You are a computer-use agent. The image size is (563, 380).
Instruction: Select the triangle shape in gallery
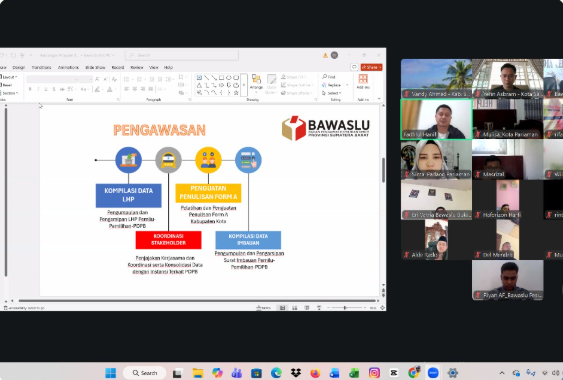[x=199, y=85]
